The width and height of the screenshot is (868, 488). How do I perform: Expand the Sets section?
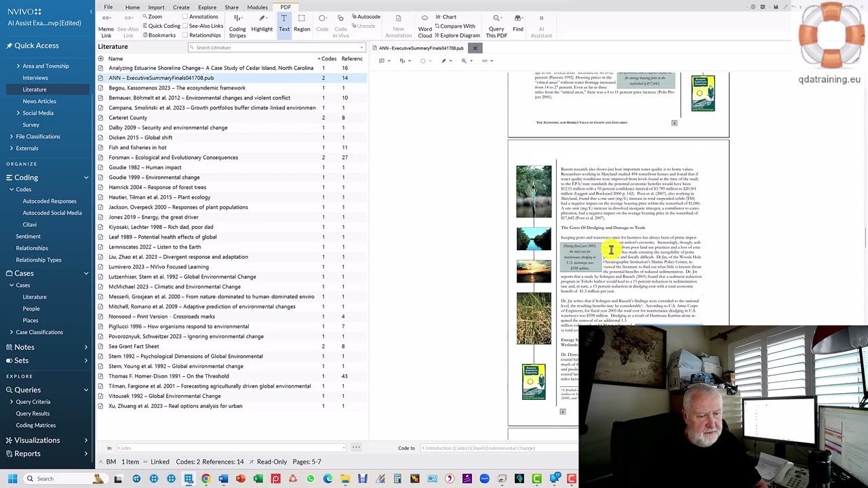pyautogui.click(x=86, y=361)
